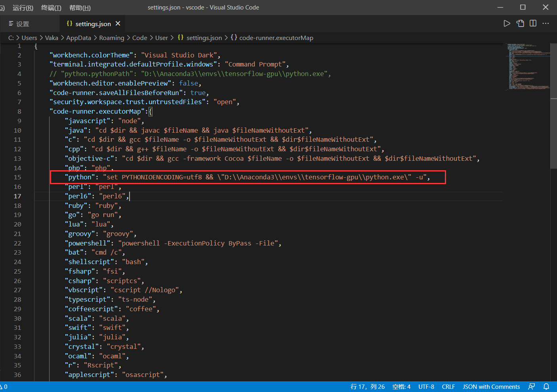Click "code-runner.executorMap" key on line 8
The width and height of the screenshot is (557, 392).
point(97,112)
